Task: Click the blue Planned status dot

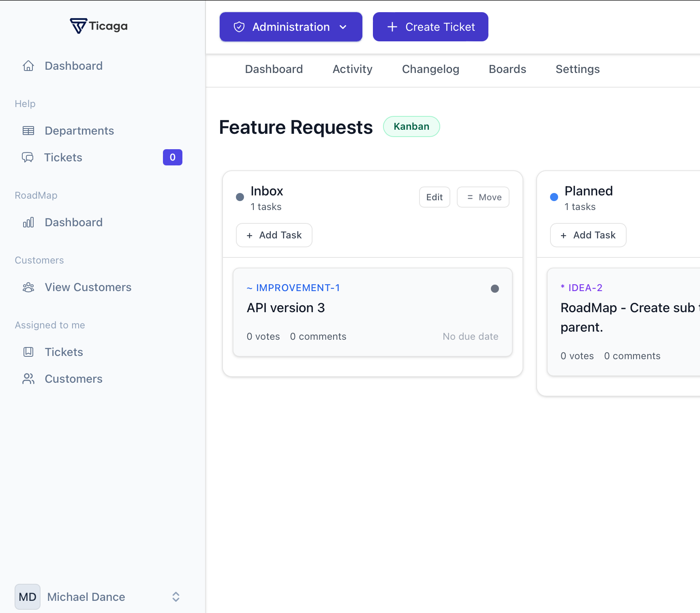Action: pyautogui.click(x=554, y=197)
